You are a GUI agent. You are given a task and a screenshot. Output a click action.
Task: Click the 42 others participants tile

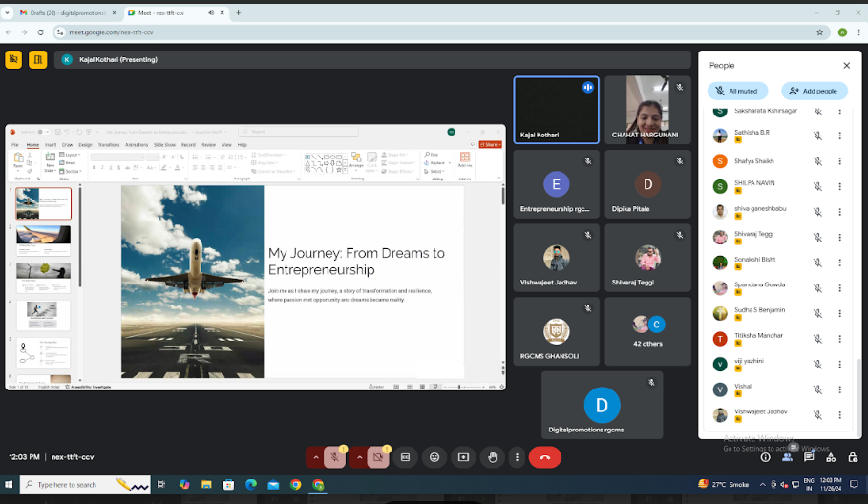(x=648, y=331)
